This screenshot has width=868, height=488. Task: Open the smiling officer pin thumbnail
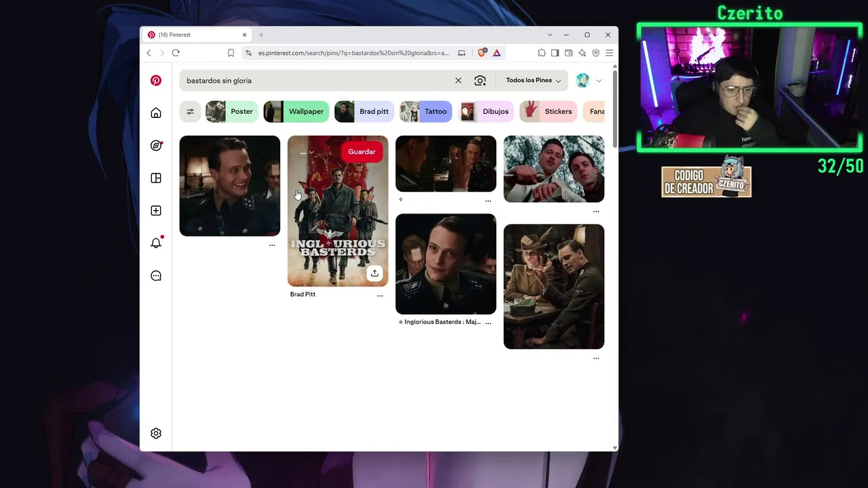(230, 186)
